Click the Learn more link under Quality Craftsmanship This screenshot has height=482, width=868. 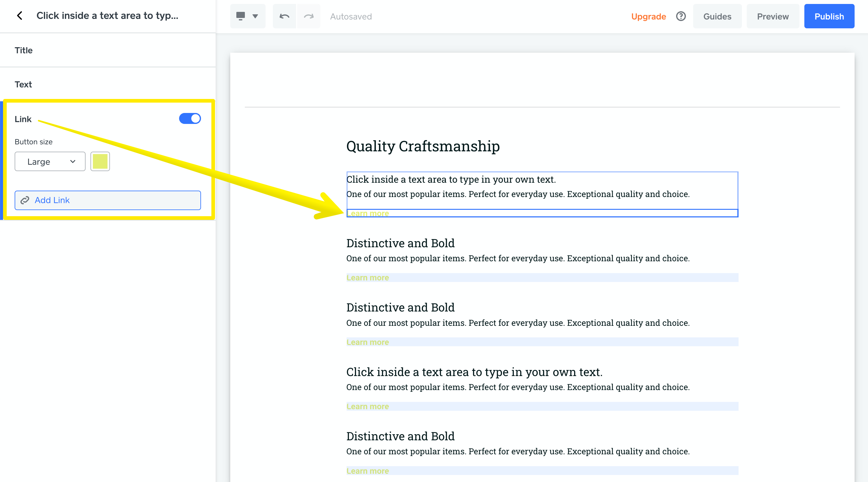[367, 213]
